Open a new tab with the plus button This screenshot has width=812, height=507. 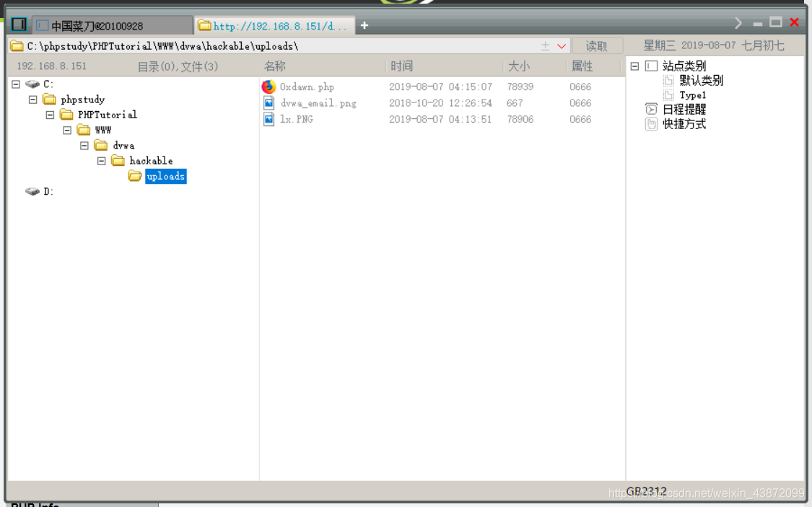tap(364, 25)
